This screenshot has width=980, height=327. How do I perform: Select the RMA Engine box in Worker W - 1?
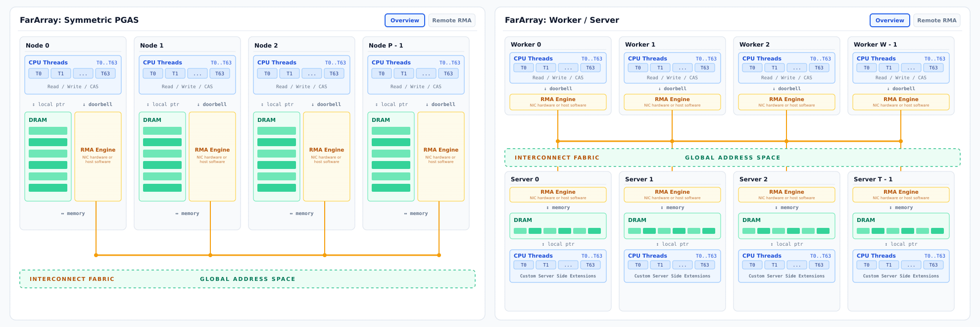click(x=901, y=102)
